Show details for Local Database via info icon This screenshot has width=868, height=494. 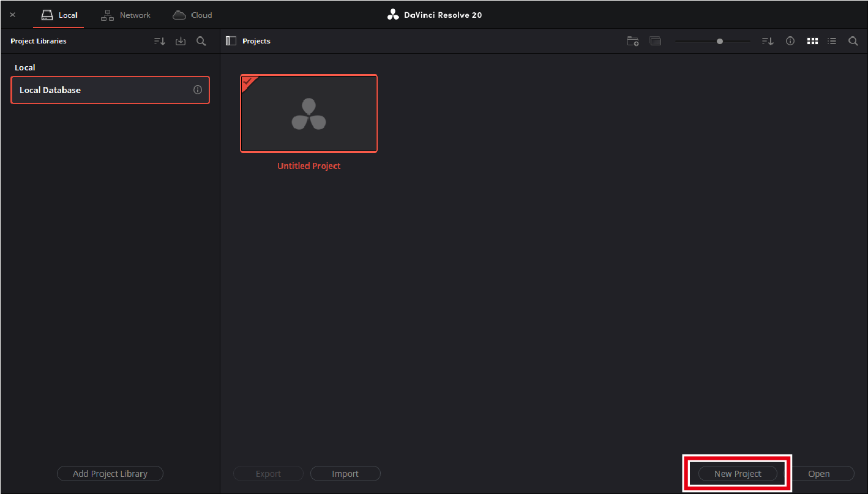pos(197,90)
